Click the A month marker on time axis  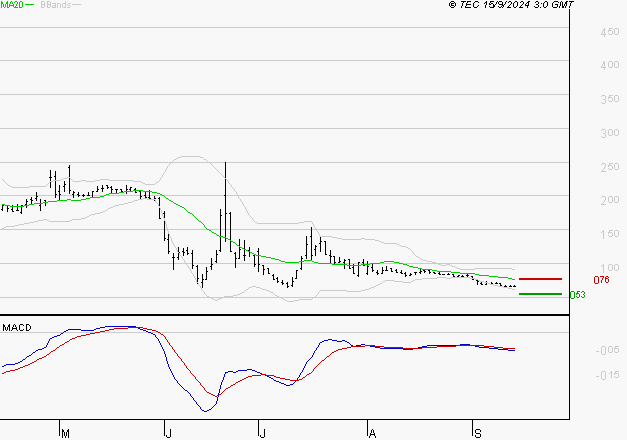[x=372, y=433]
